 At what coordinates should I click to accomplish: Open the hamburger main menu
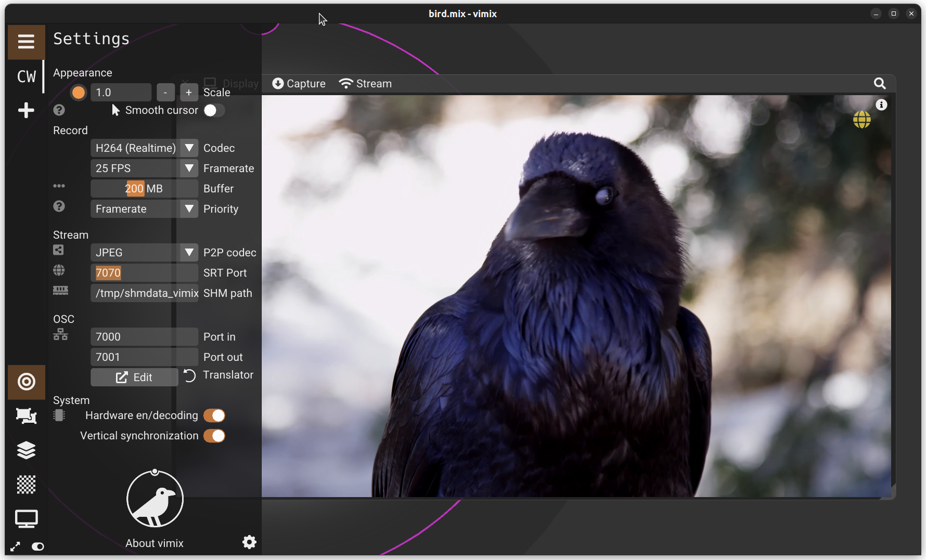26,42
